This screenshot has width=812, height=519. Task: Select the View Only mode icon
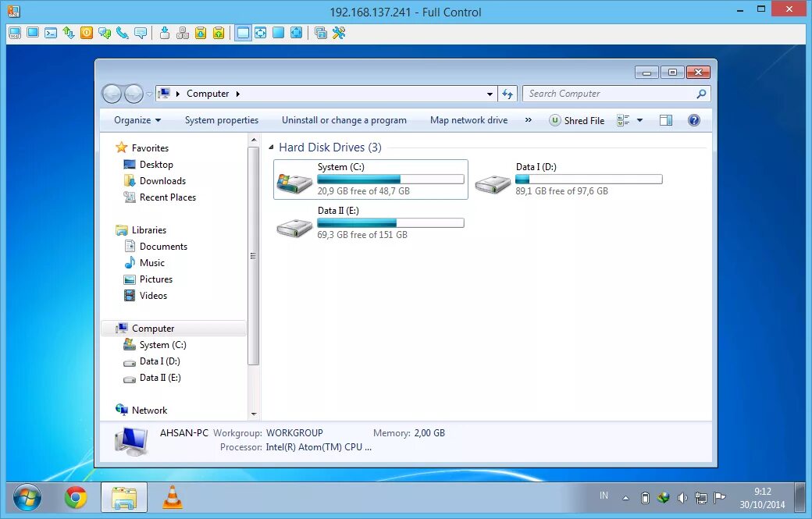(33, 33)
